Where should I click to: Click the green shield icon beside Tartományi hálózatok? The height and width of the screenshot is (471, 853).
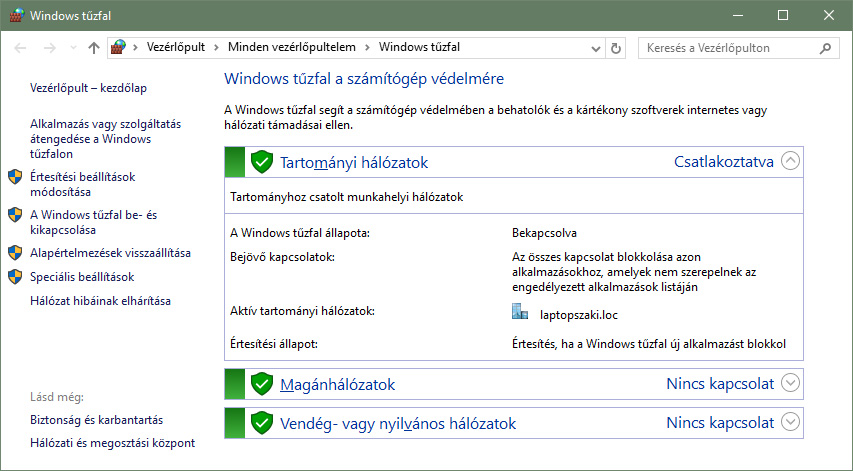[x=262, y=161]
